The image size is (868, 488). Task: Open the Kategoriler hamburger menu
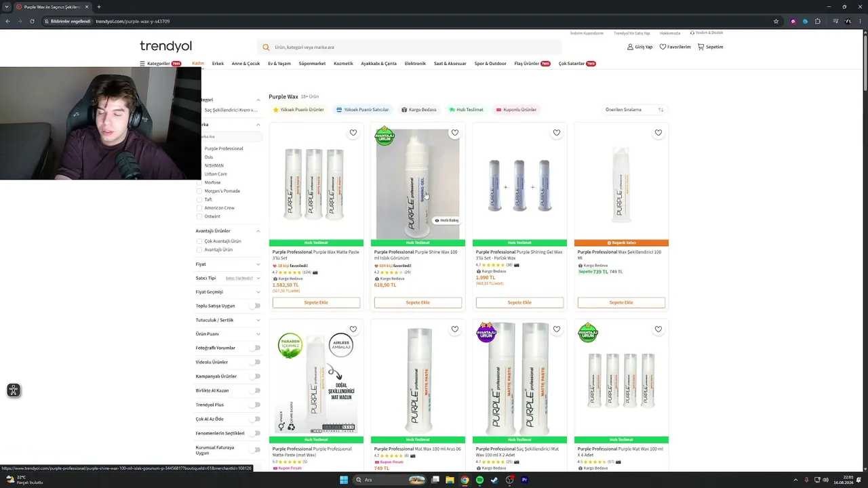[x=142, y=64]
